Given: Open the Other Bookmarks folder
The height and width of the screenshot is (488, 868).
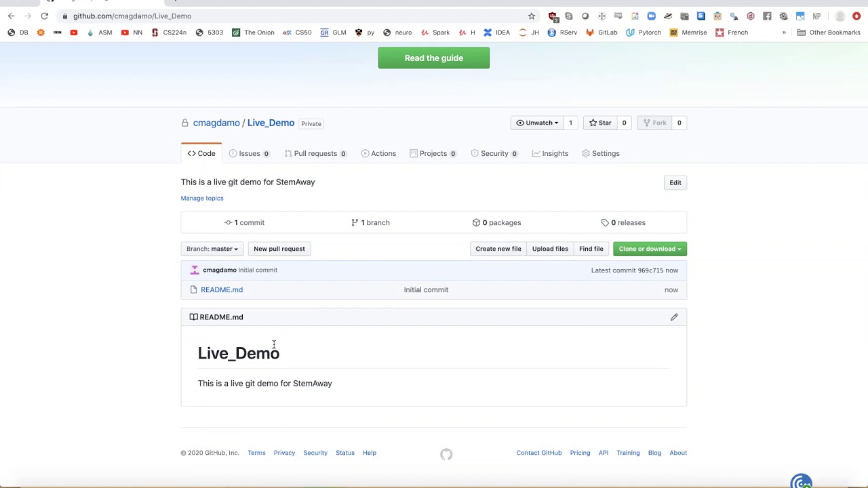Looking at the screenshot, I should pyautogui.click(x=828, y=33).
